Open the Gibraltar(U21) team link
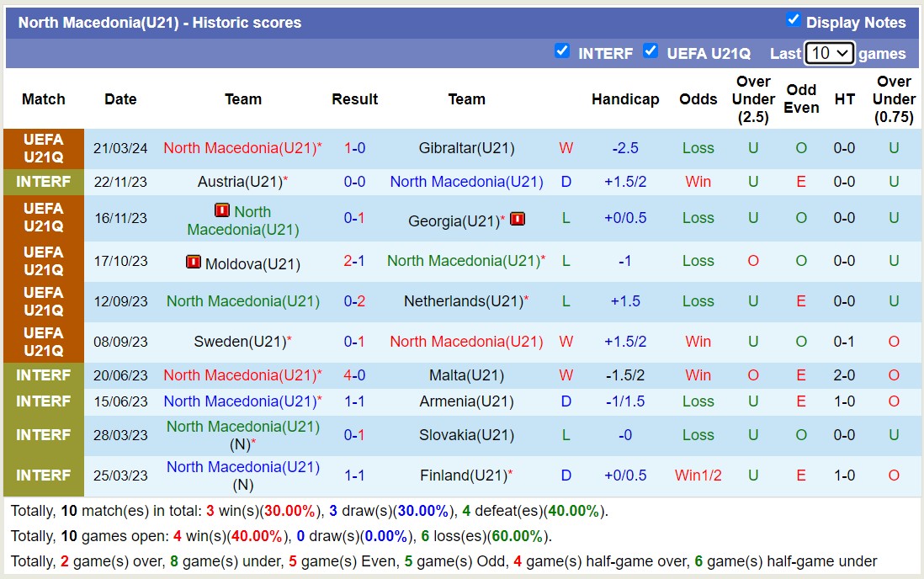The image size is (924, 579). pos(466,148)
